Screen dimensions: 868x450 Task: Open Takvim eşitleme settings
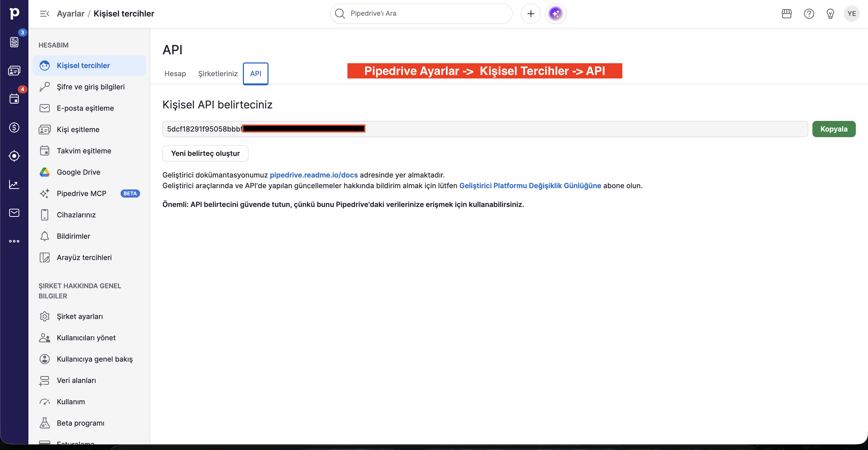(89, 151)
